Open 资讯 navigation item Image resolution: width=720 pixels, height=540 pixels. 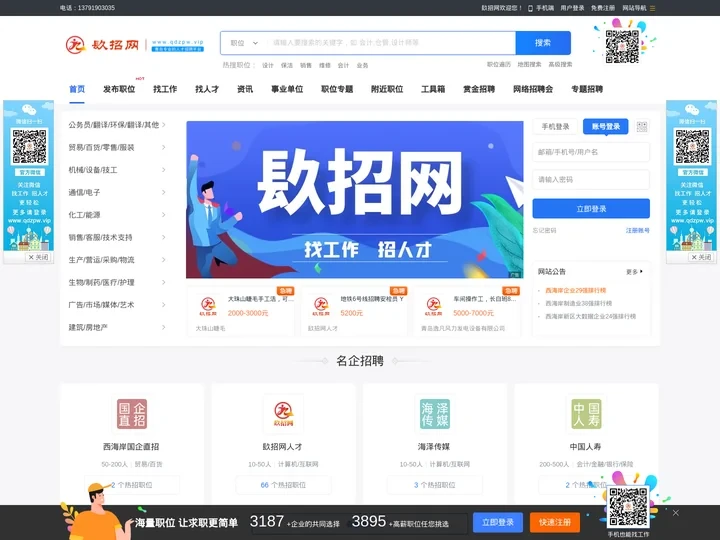coord(245,89)
